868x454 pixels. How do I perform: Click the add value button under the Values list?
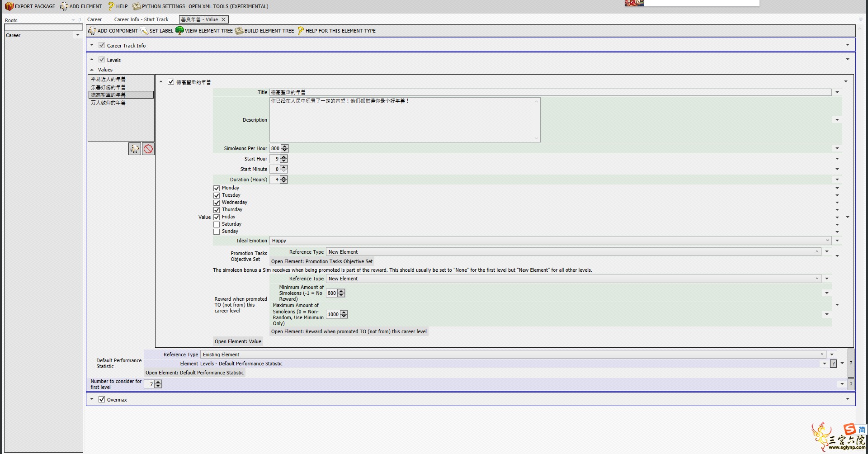[135, 149]
